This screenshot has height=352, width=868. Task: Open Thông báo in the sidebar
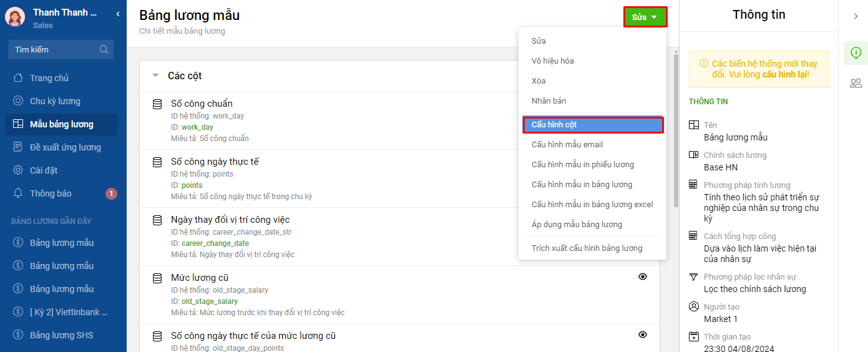click(x=61, y=193)
